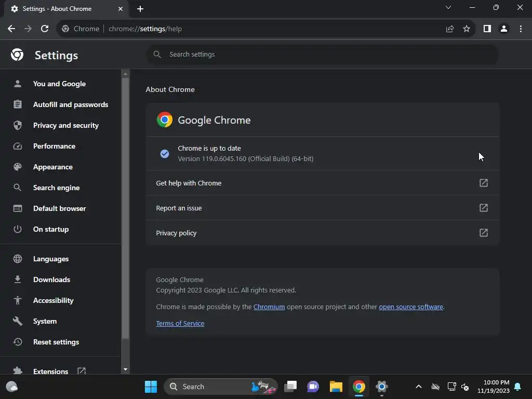Click the cloud sync icon in system tray
This screenshot has width=532, height=399.
pos(435,387)
